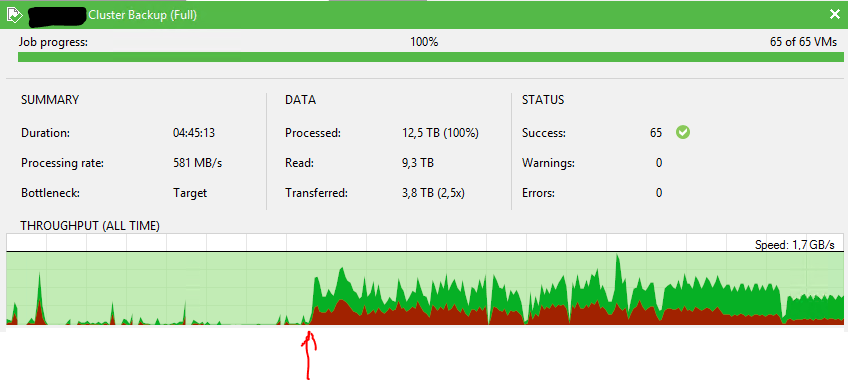
Task: Select the "Cluster Backup (Full)" title text
Action: coord(142,15)
